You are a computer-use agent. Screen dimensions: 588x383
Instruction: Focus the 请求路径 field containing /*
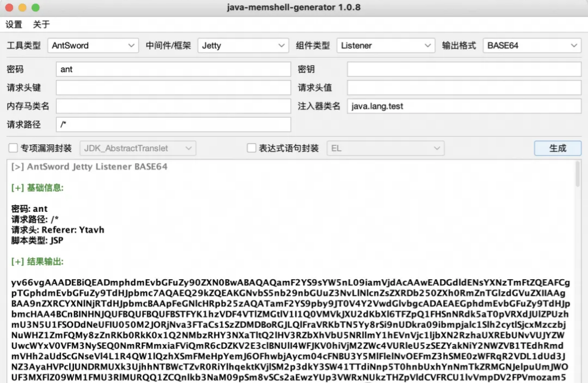(x=173, y=124)
